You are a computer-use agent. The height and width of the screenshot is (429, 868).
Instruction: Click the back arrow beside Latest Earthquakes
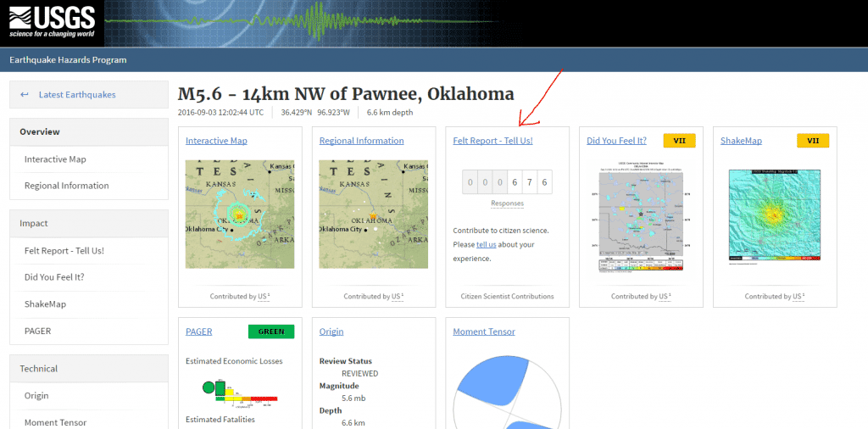(25, 95)
